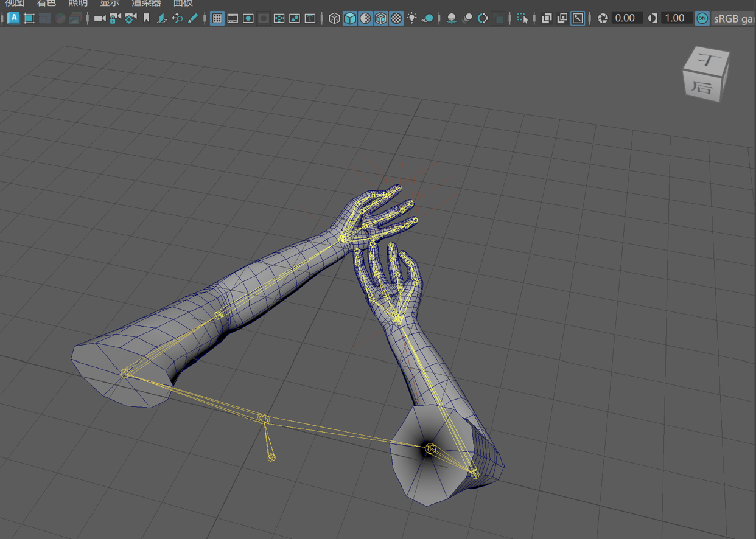Click the Isolate Select icon
The width and height of the screenshot is (756, 539).
(522, 18)
